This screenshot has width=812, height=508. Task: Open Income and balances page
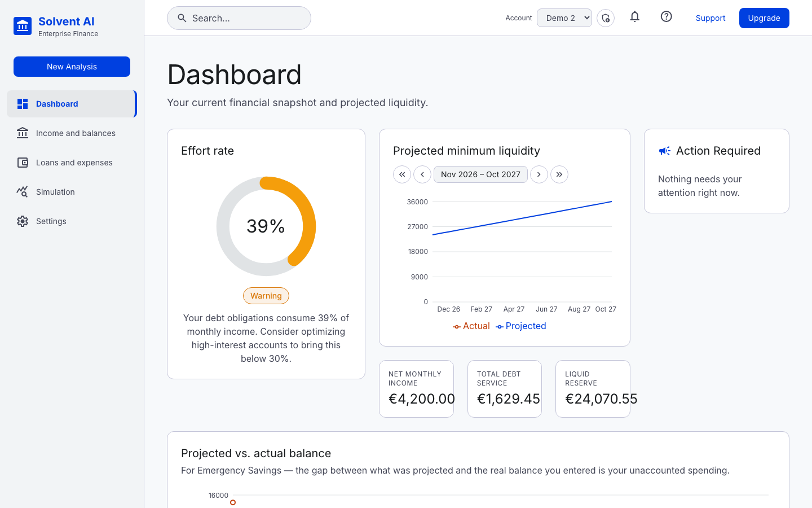pos(72,133)
